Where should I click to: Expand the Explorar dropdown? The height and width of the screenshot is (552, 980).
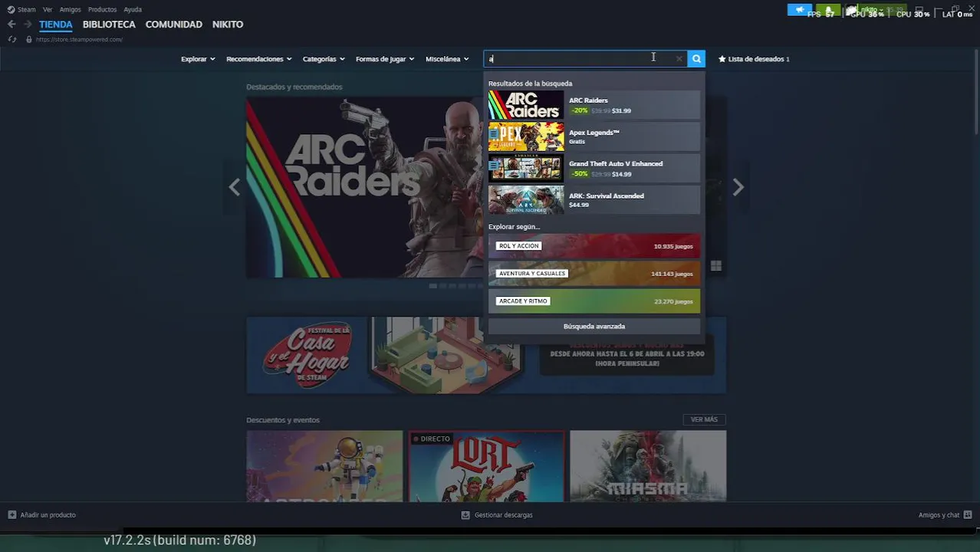(198, 59)
